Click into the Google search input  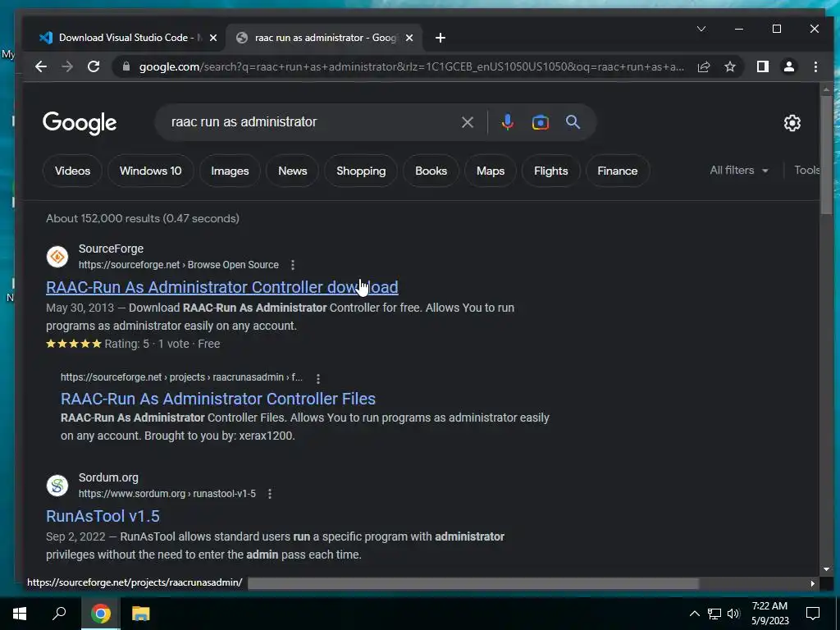(311, 122)
